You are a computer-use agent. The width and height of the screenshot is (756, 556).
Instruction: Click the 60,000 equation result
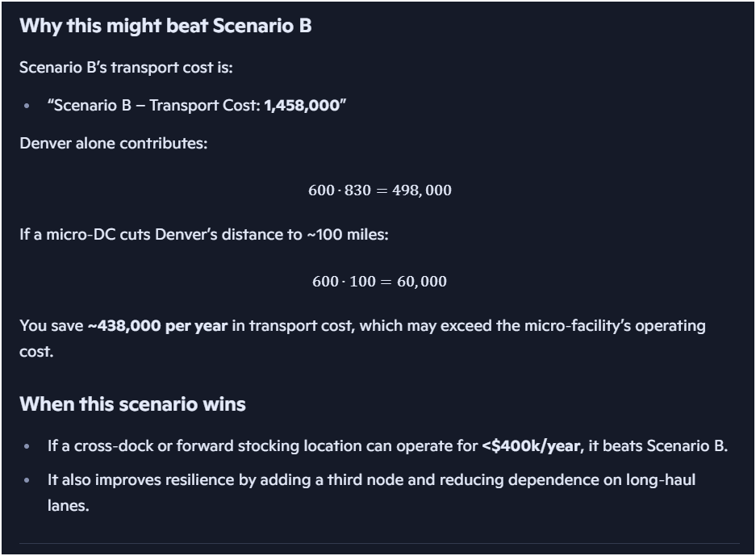[422, 282]
